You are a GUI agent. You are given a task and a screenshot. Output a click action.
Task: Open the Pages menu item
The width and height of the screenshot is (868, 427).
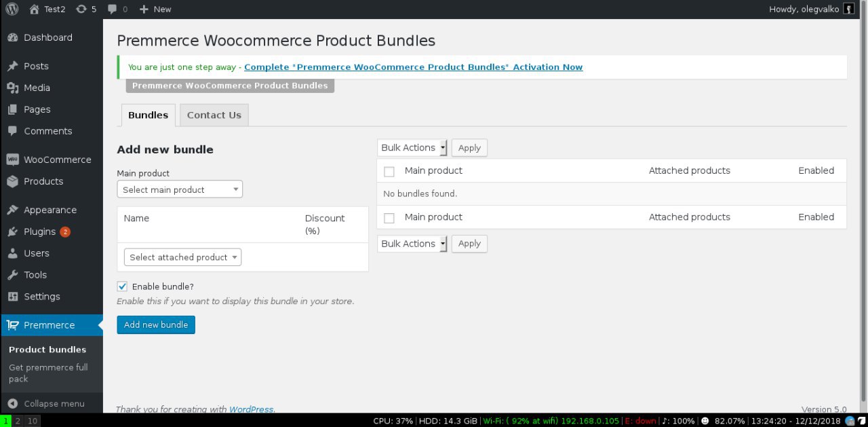[x=52, y=109]
